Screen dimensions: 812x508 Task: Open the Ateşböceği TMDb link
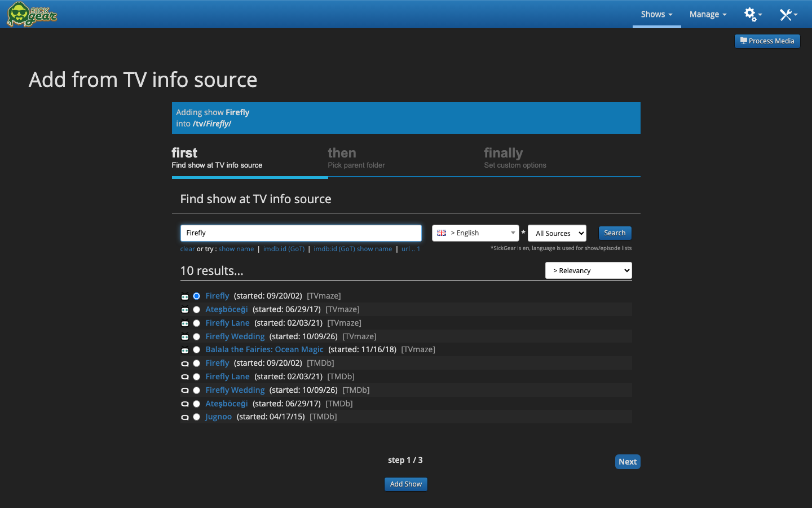(x=227, y=404)
